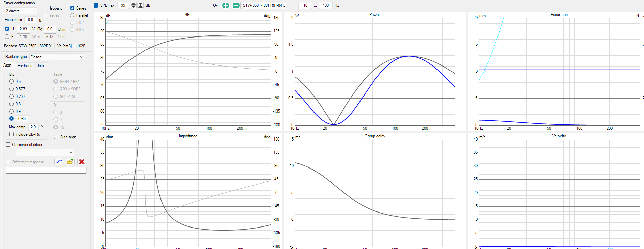Uncheck the SPL max checkbox
The image size is (644, 249).
tap(96, 5)
